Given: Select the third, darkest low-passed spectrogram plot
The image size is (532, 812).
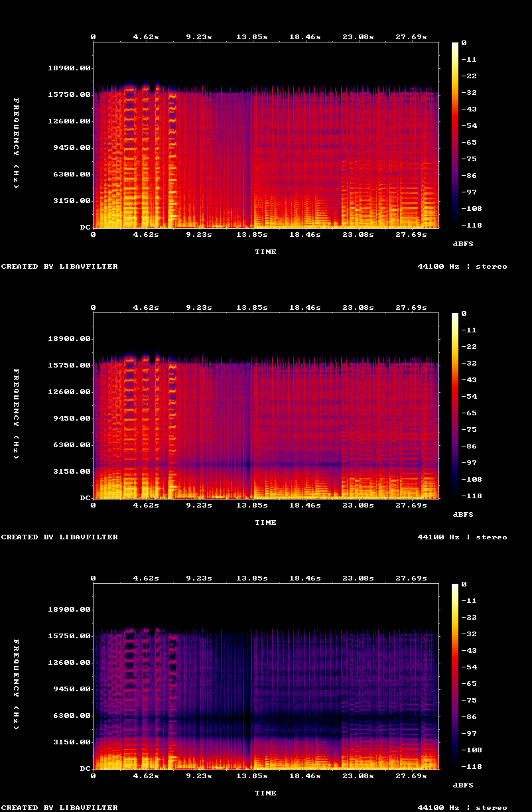Looking at the screenshot, I should 266,676.
